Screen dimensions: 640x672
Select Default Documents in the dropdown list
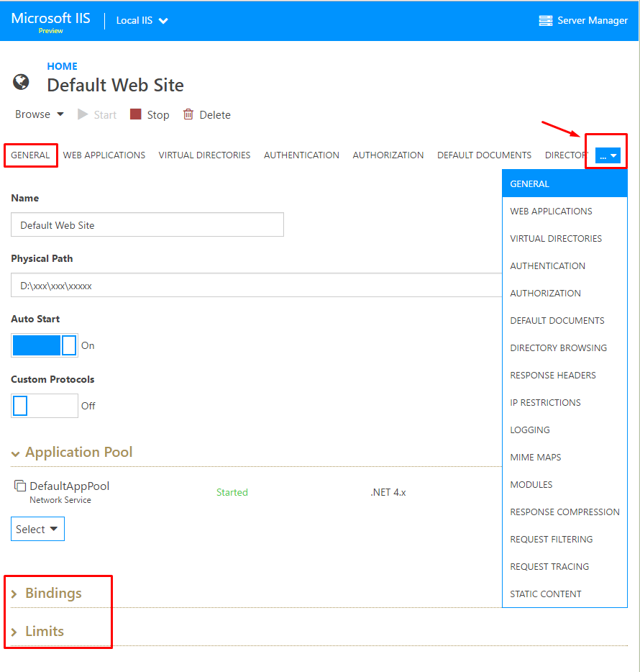point(564,321)
